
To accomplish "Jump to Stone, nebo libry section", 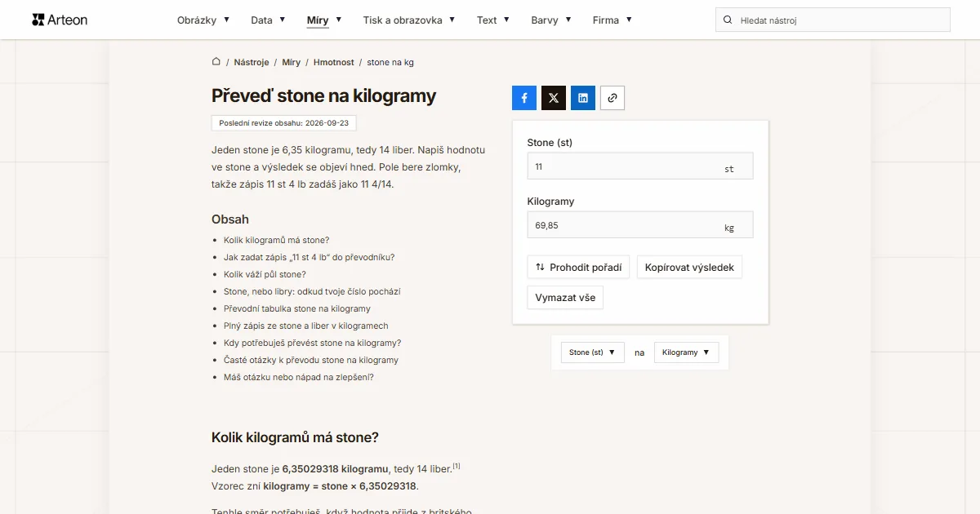I will click(x=312, y=291).
